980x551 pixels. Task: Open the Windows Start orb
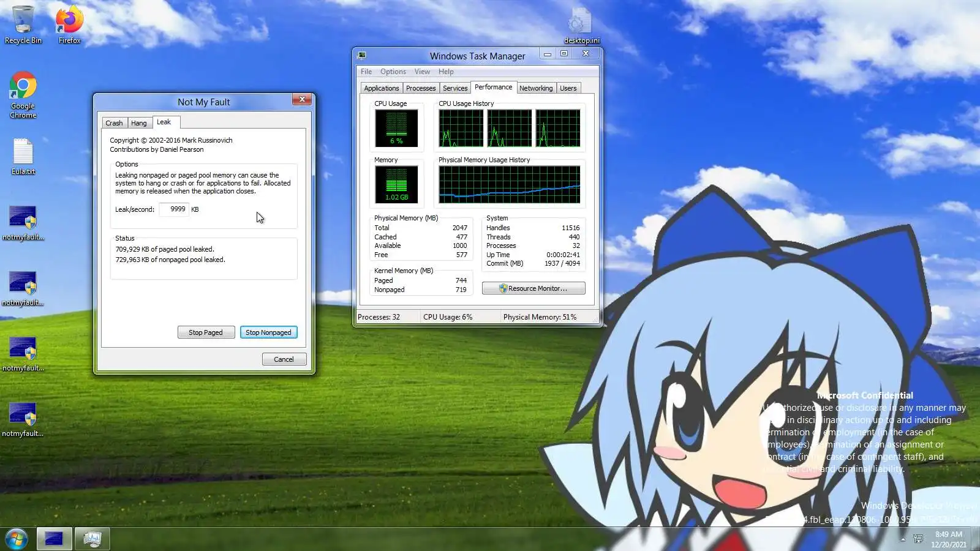17,539
